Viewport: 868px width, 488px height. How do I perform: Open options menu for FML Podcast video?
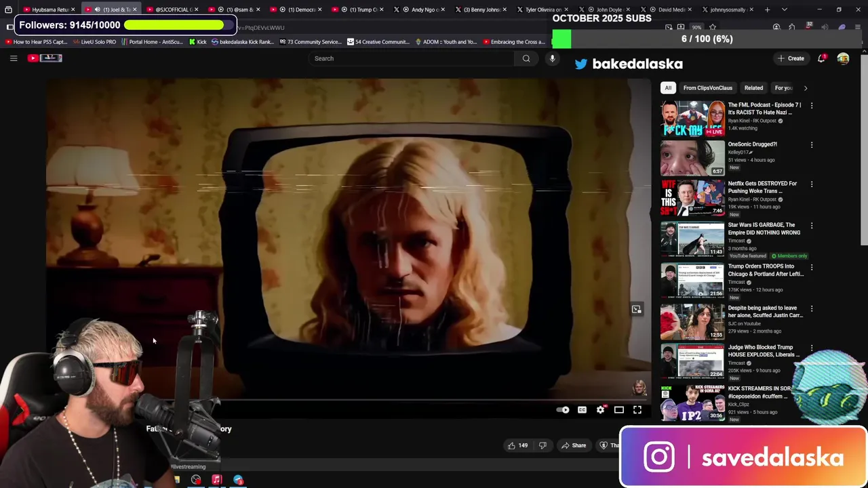811,105
